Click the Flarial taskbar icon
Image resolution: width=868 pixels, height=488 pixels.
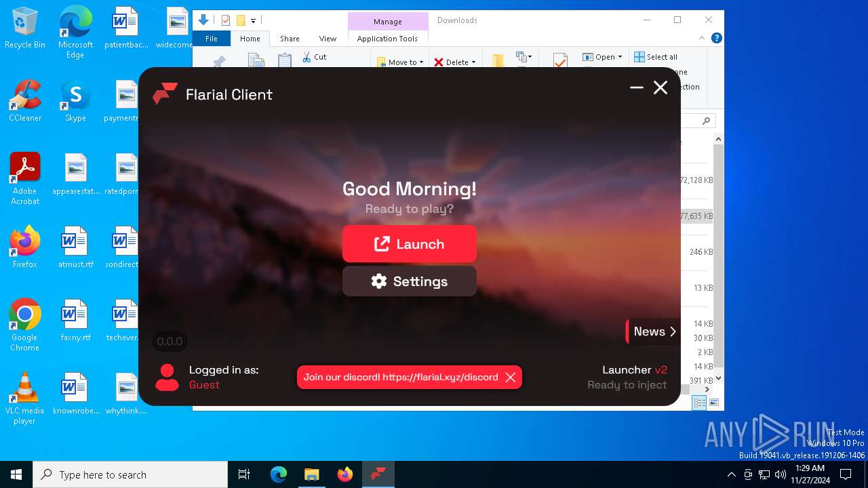pyautogui.click(x=378, y=474)
